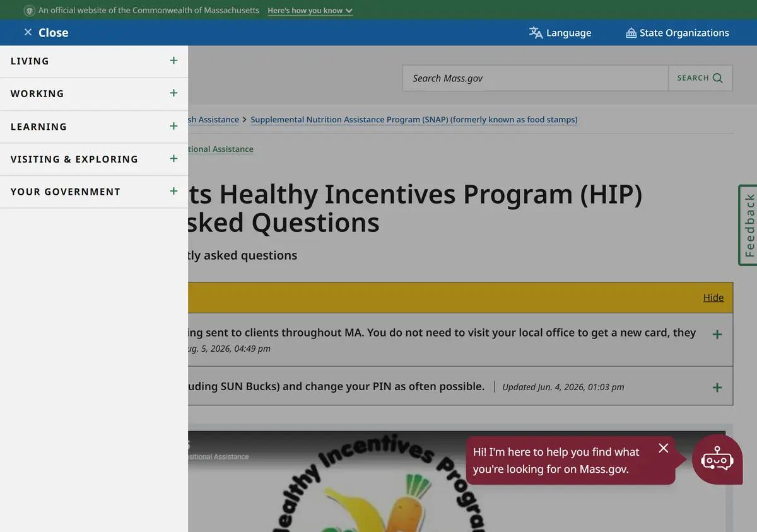Image resolution: width=757 pixels, height=532 pixels.
Task: Dismiss the chatbot help message
Action: (663, 448)
